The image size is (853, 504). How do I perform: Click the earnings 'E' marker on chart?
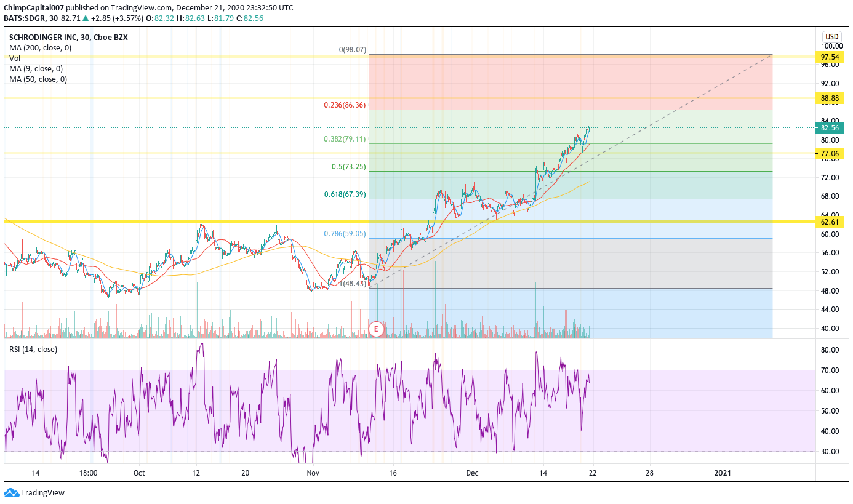click(x=377, y=329)
